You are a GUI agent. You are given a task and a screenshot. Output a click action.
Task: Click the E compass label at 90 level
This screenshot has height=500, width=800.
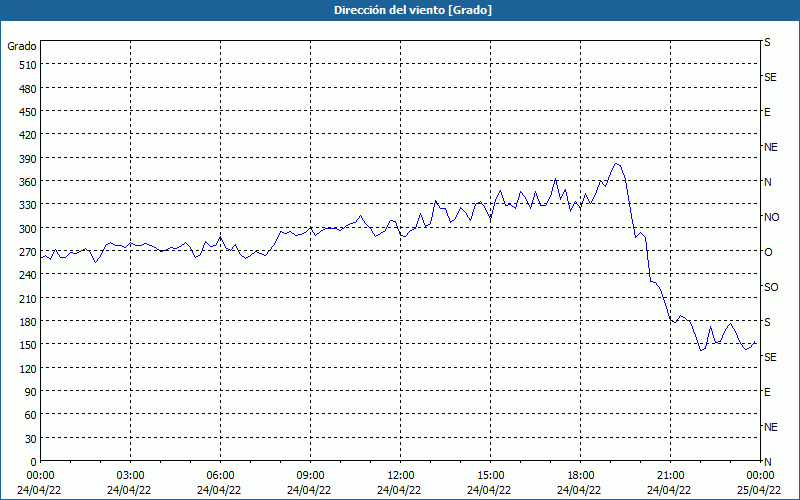[767, 392]
